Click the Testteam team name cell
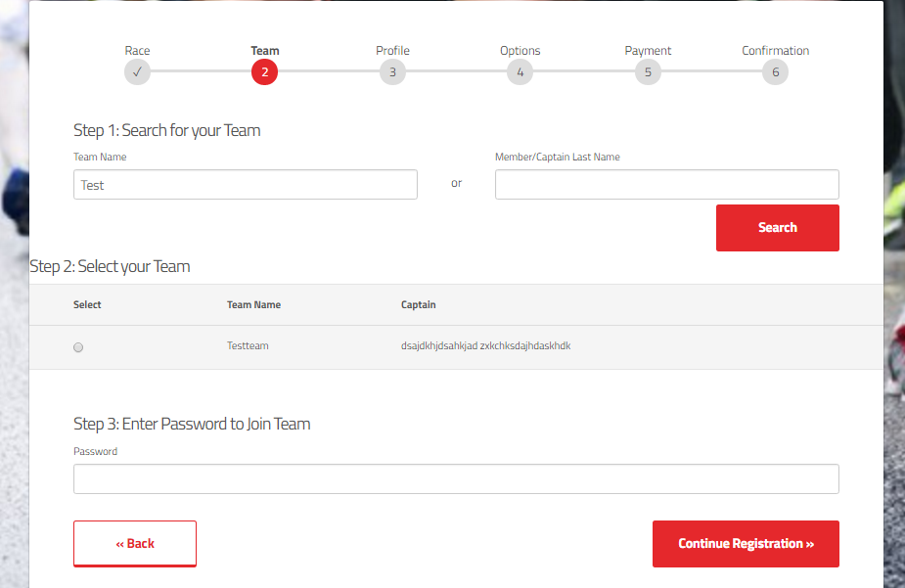Viewport: 905px width, 588px height. pyautogui.click(x=248, y=345)
